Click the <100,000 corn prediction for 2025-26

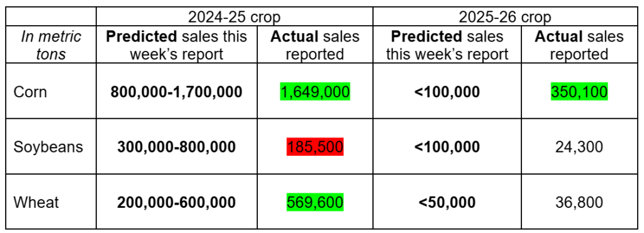[447, 92]
